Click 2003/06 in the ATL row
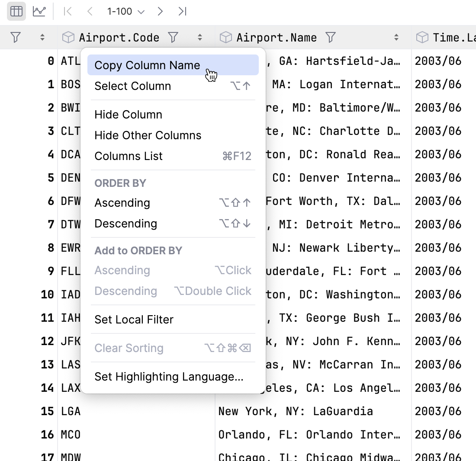 (x=438, y=61)
